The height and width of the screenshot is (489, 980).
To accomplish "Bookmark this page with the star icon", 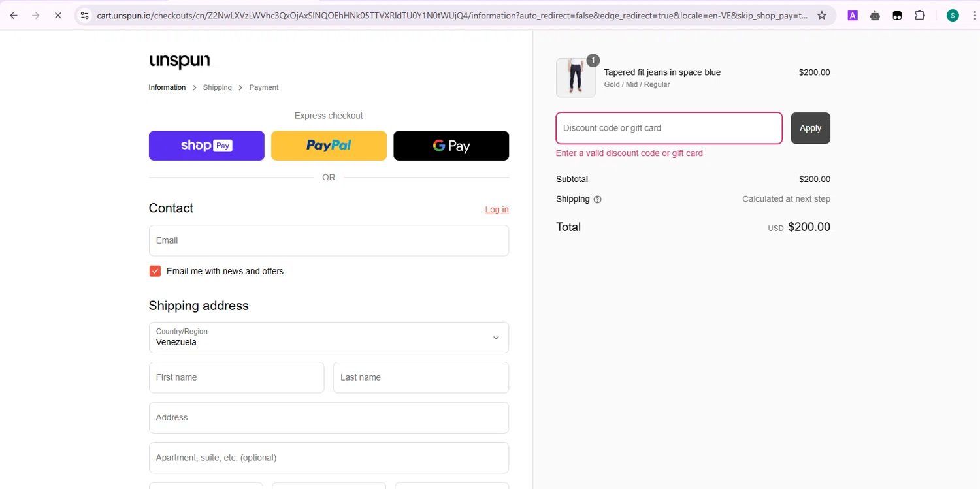I will click(822, 16).
